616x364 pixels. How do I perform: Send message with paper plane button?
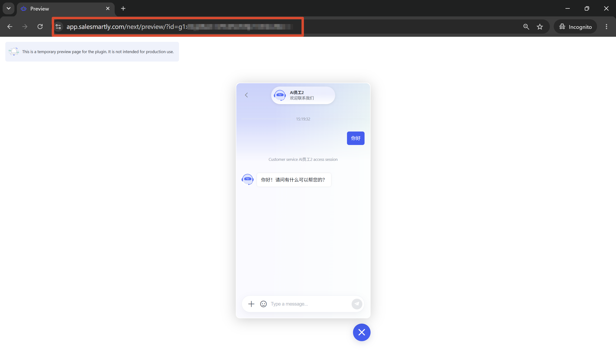pyautogui.click(x=357, y=304)
